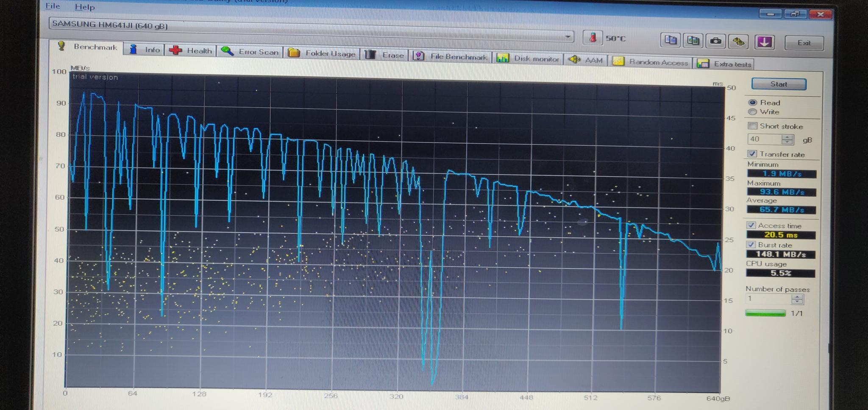Click the Average 65.7 MB/s value
Image resolution: width=868 pixels, height=410 pixels.
click(x=782, y=210)
